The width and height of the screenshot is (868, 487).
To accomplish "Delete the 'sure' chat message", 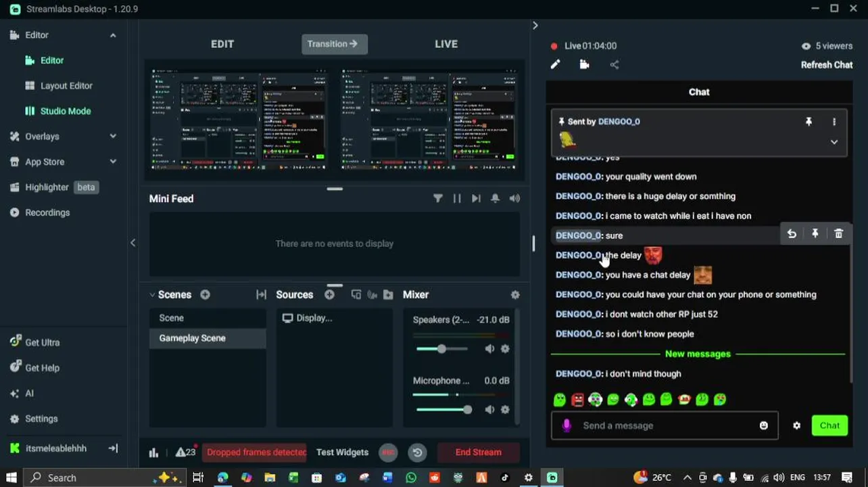I will pos(839,233).
